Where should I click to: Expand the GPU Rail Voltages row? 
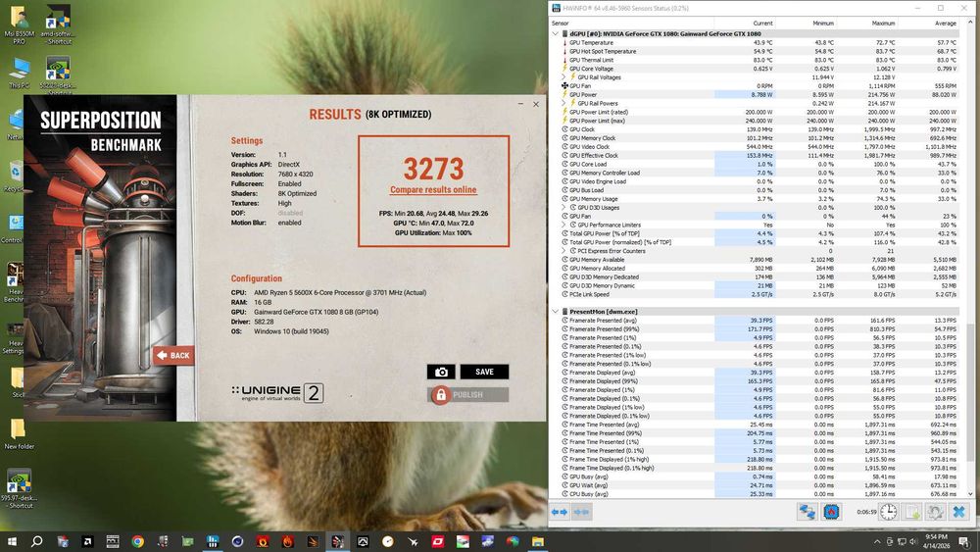tap(564, 76)
